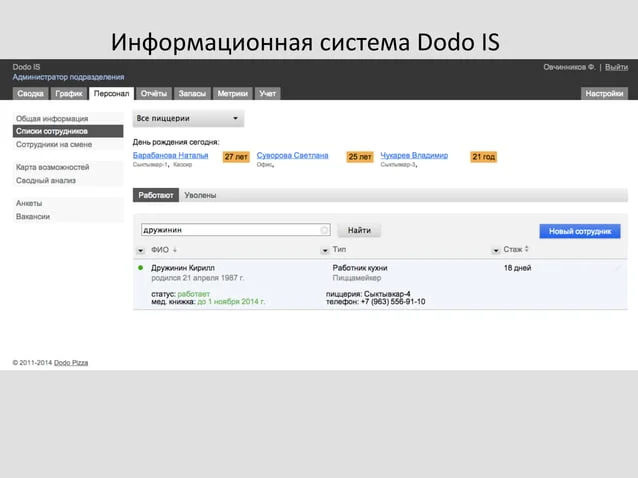The width and height of the screenshot is (638, 478).
Task: Open the Dodo Pizza footer link
Action: coord(71,362)
